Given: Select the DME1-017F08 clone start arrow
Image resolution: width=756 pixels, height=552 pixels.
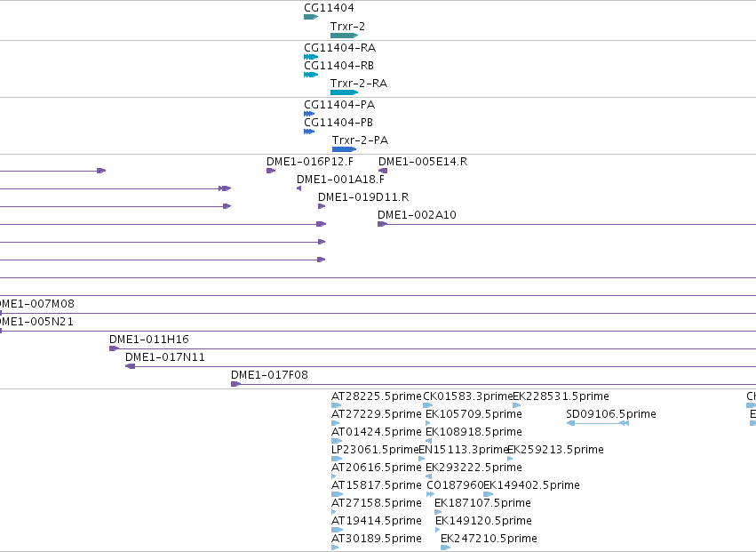Looking at the screenshot, I should click(235, 384).
